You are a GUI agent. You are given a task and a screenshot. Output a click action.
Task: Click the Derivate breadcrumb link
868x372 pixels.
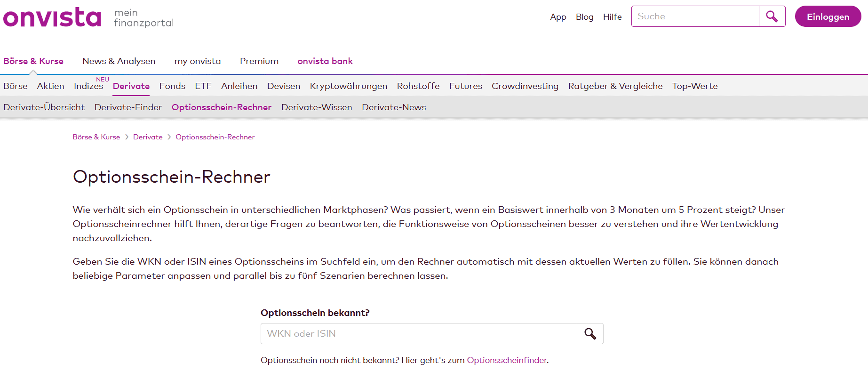pos(148,137)
